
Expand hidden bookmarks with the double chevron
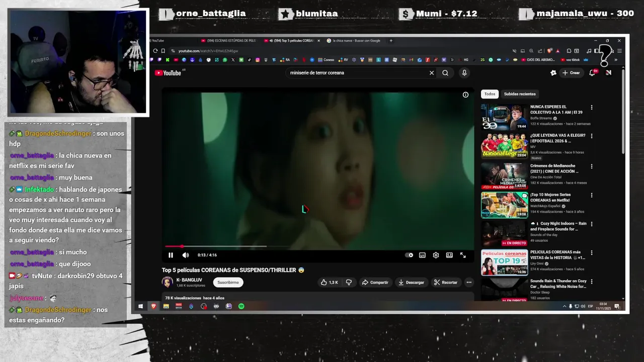tap(616, 60)
